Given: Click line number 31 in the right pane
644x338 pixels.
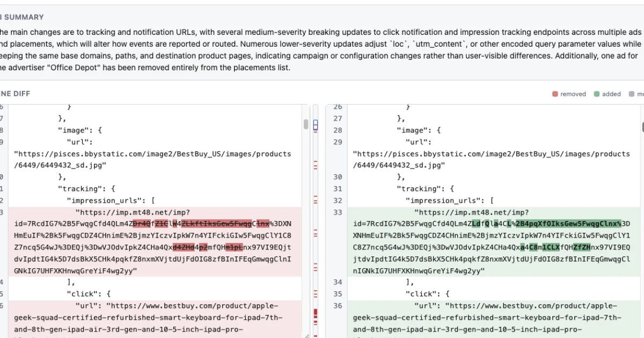Looking at the screenshot, I should tap(338, 188).
